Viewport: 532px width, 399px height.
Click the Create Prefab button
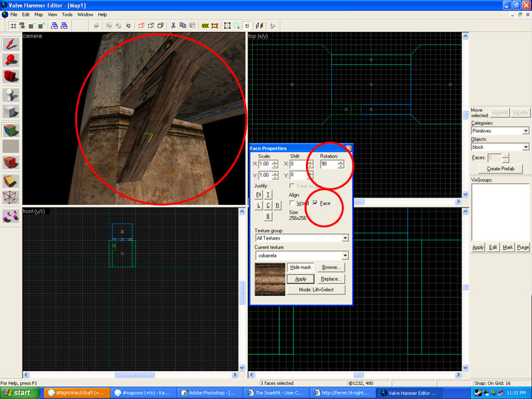point(499,169)
